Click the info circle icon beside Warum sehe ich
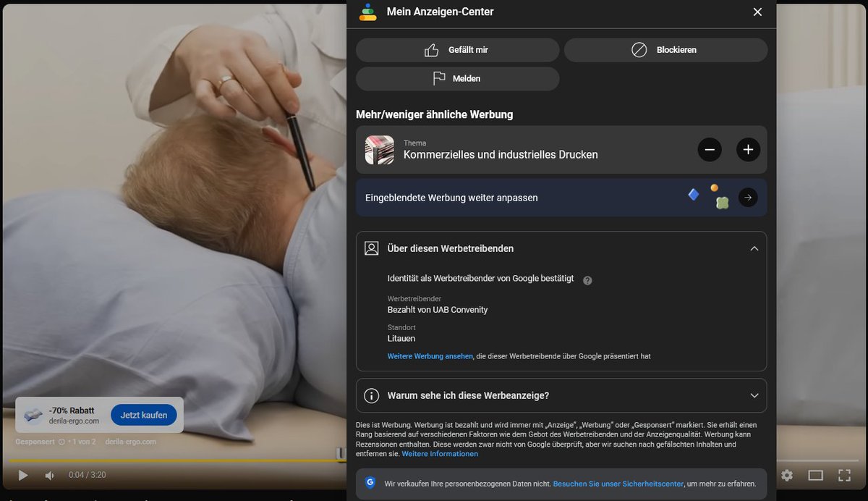The image size is (868, 501). coord(372,395)
